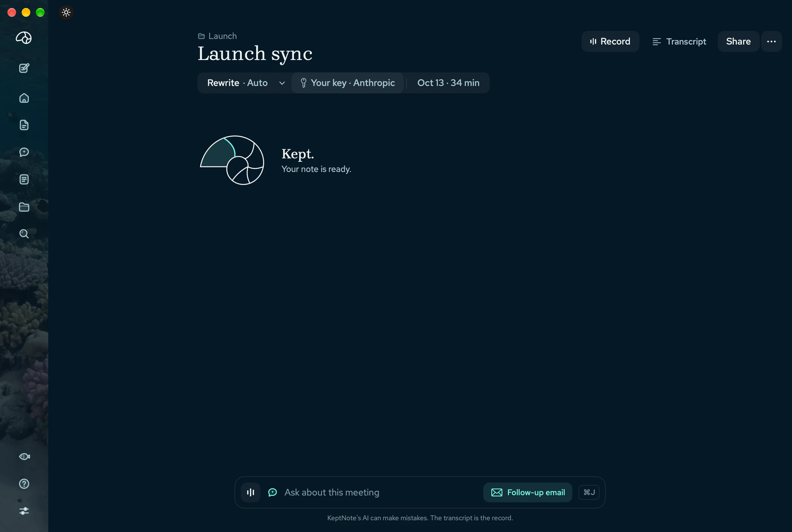Open settings sliders icon in sidebar
792x532 pixels.
pos(24,511)
